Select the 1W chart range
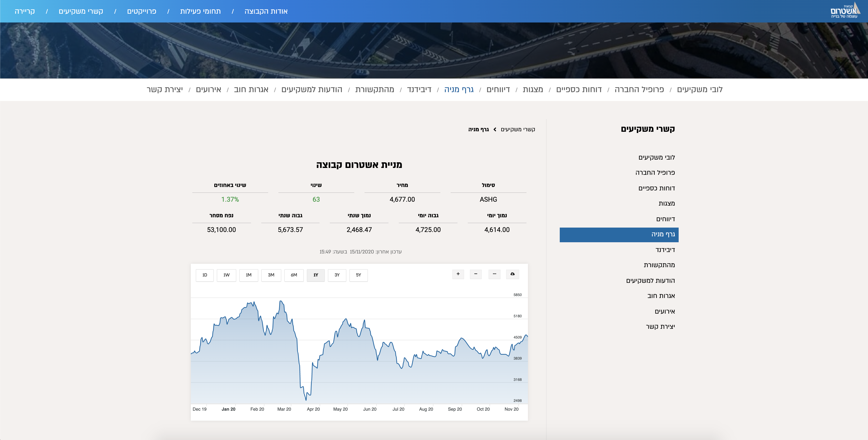This screenshot has height=440, width=868. click(x=227, y=275)
